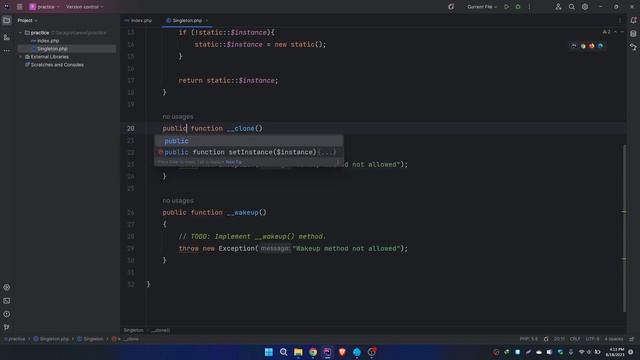Open File Explorer from taskbar
Viewport: 640px width, 360px height.
click(298, 352)
